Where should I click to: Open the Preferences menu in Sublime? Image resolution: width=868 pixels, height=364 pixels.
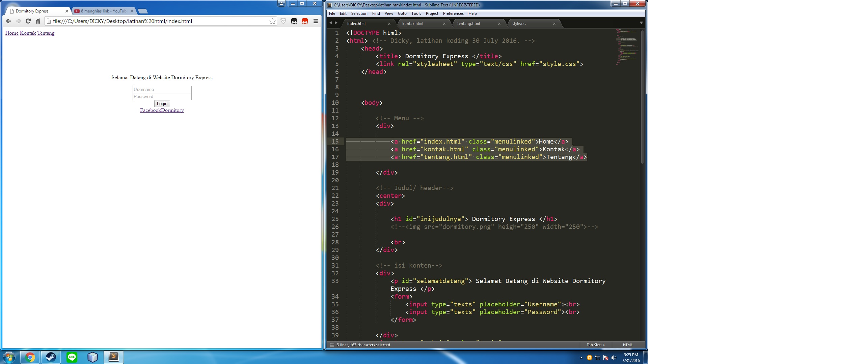click(x=453, y=13)
